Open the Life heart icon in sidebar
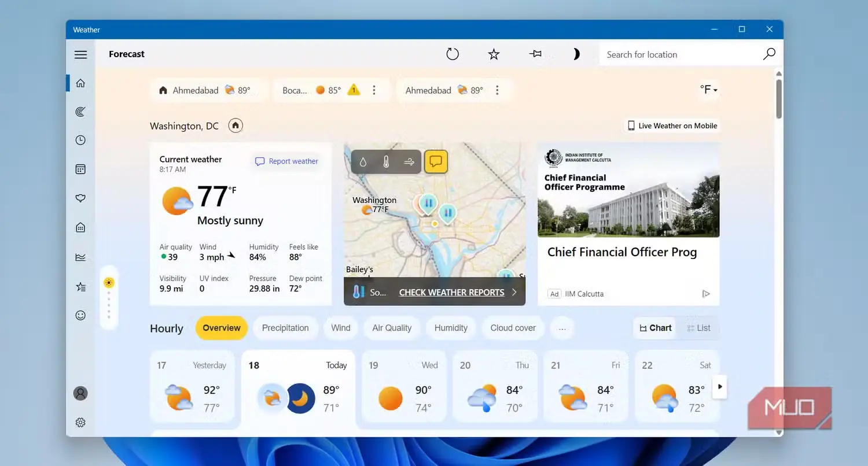The width and height of the screenshot is (868, 466). click(x=80, y=198)
